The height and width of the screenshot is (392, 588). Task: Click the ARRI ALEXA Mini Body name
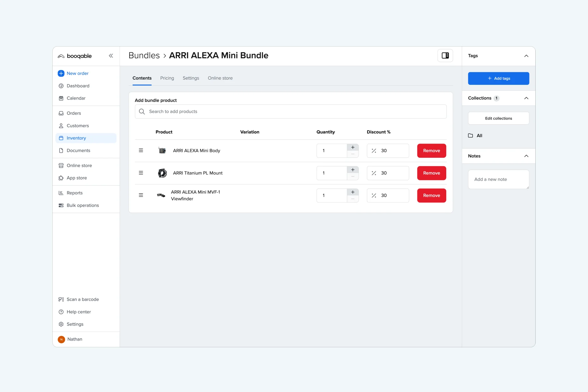click(196, 151)
